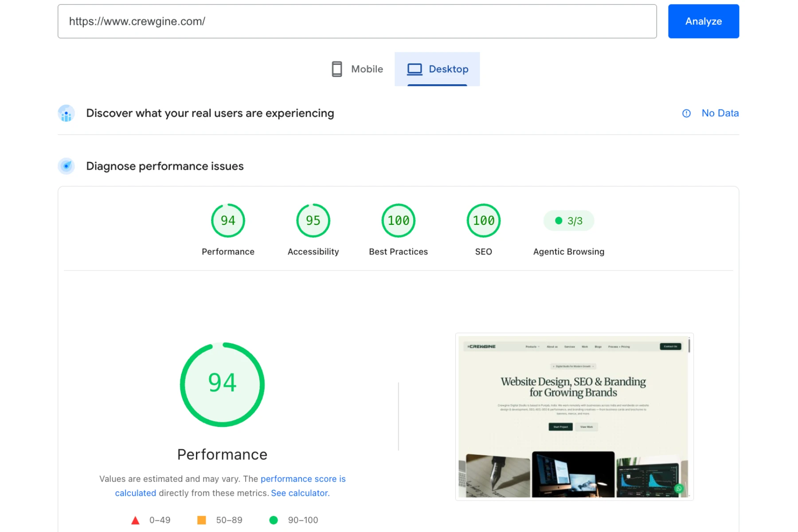This screenshot has width=798, height=532.
Task: Open the No Data link
Action: pyautogui.click(x=720, y=113)
